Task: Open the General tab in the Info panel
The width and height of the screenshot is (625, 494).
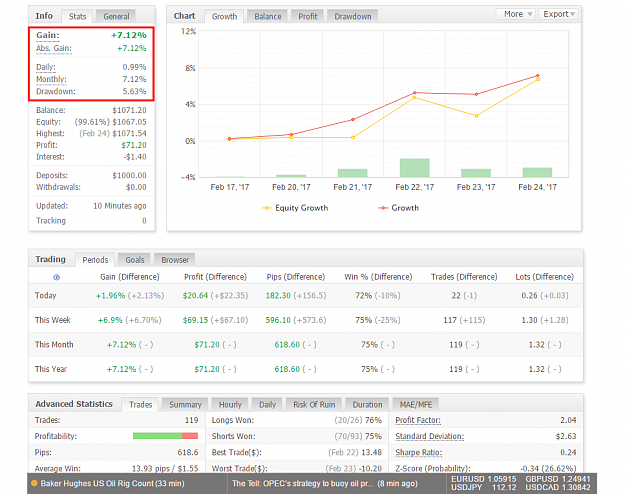Action: coord(116,16)
